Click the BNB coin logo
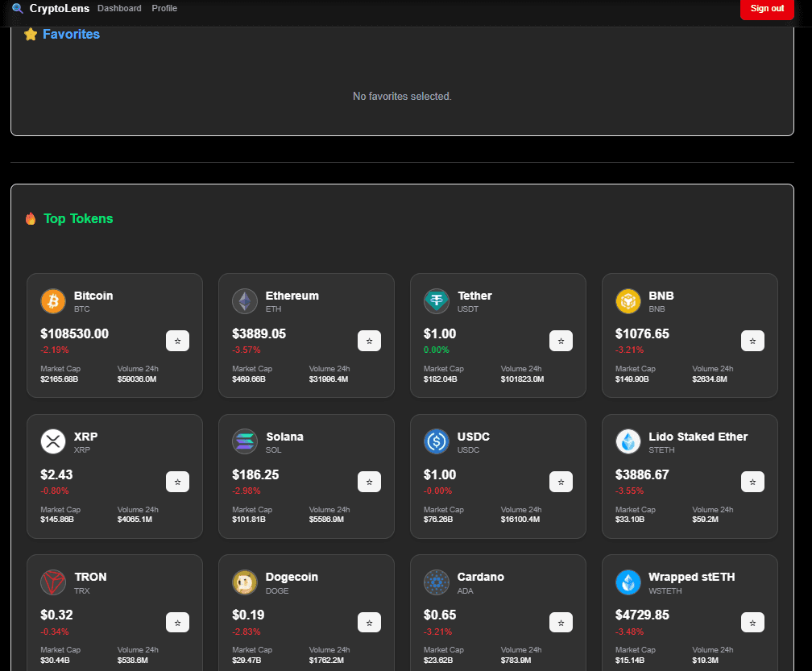812x671 pixels. point(628,301)
